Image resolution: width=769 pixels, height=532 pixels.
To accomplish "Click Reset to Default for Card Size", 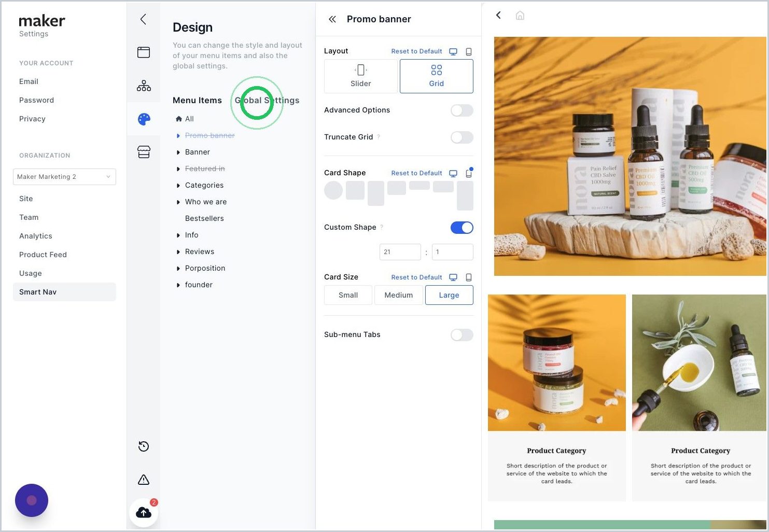I will pyautogui.click(x=416, y=277).
